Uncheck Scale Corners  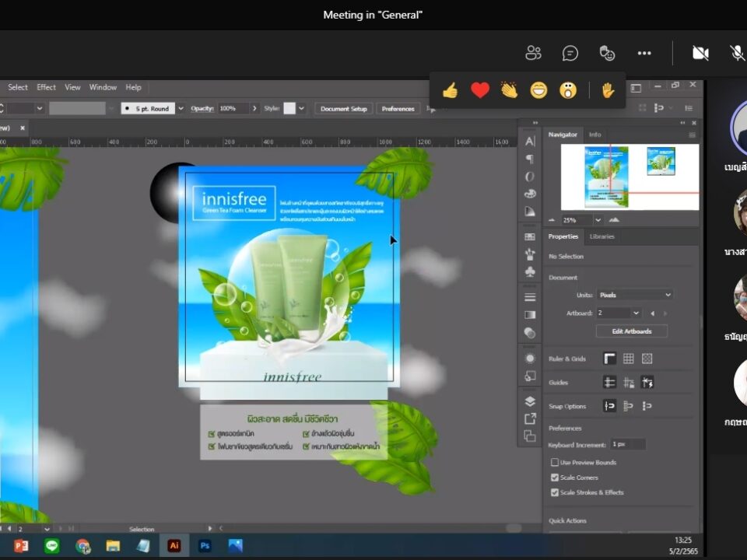point(555,477)
